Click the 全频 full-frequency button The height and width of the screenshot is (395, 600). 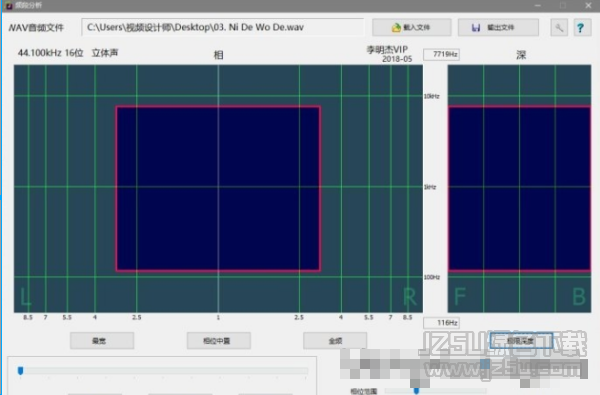(x=335, y=340)
